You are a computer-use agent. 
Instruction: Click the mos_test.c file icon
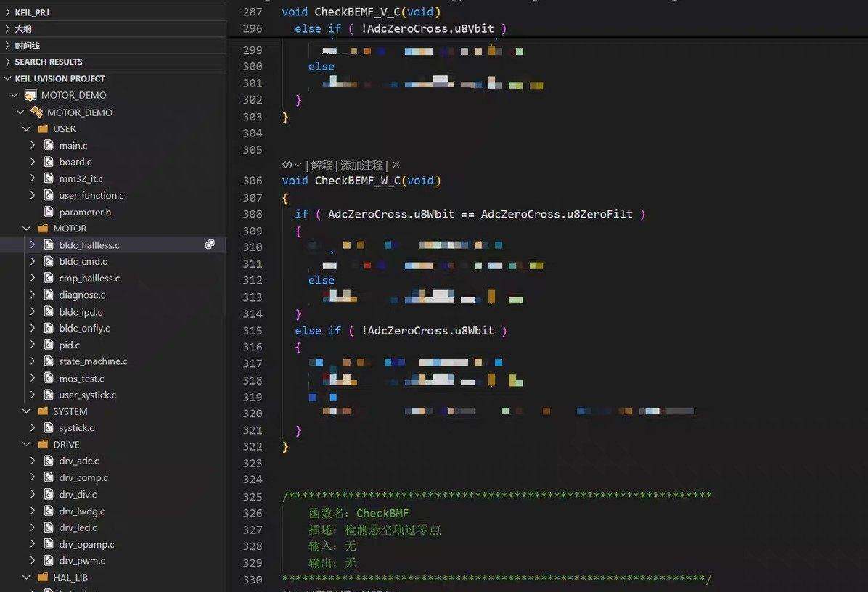[x=49, y=379]
